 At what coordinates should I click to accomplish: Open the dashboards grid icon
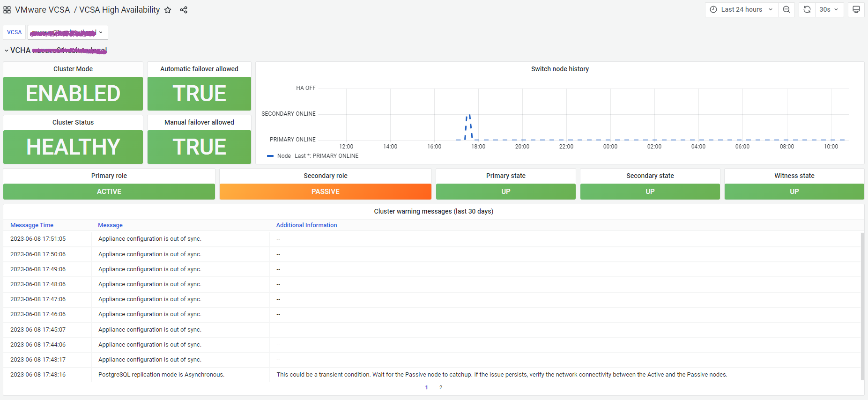[7, 10]
